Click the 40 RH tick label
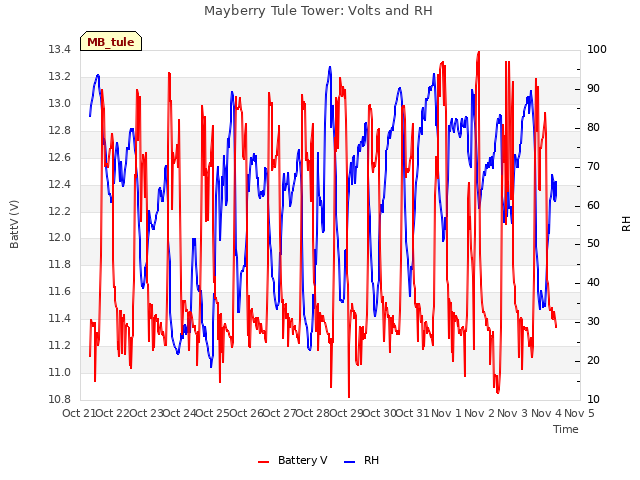This screenshot has width=640, height=480. pos(593,282)
